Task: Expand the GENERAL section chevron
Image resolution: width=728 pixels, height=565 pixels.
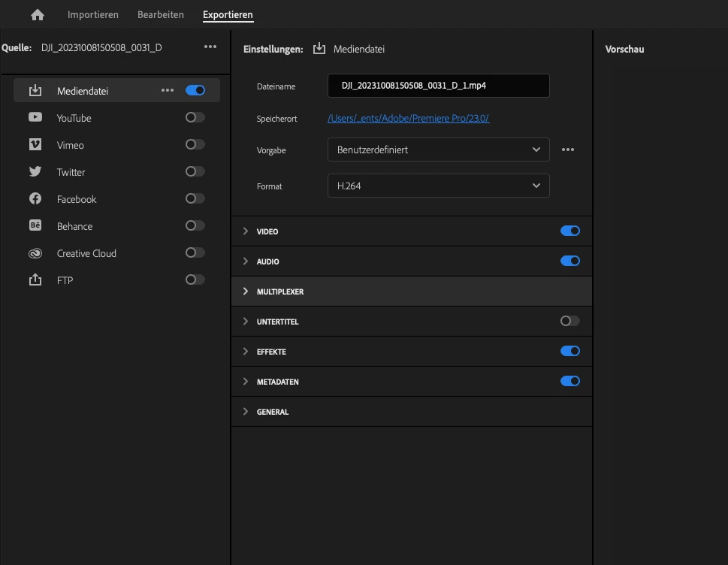Action: [x=246, y=411]
